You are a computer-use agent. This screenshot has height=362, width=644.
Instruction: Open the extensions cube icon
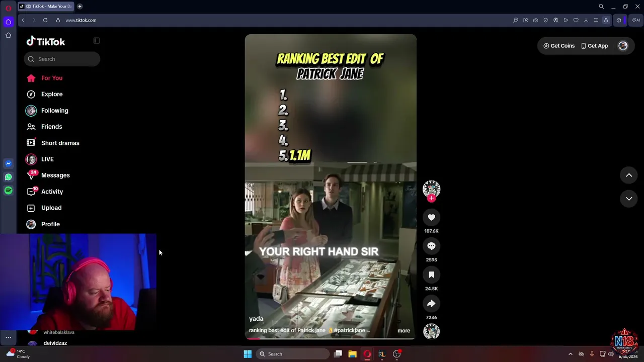619,20
